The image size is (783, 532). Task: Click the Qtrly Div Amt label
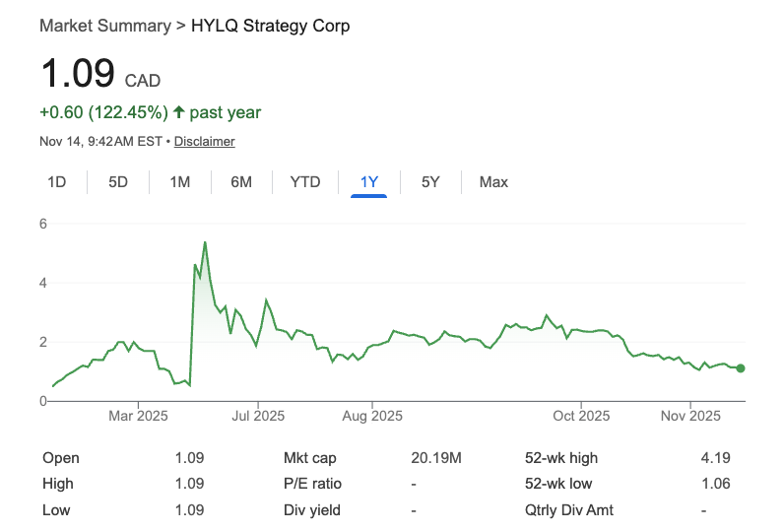(568, 510)
